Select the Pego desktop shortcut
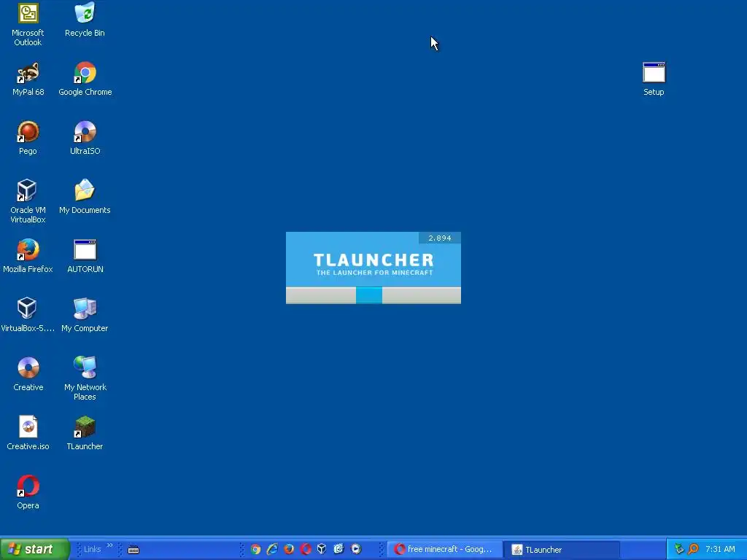Image resolution: width=747 pixels, height=560 pixels. [x=28, y=138]
